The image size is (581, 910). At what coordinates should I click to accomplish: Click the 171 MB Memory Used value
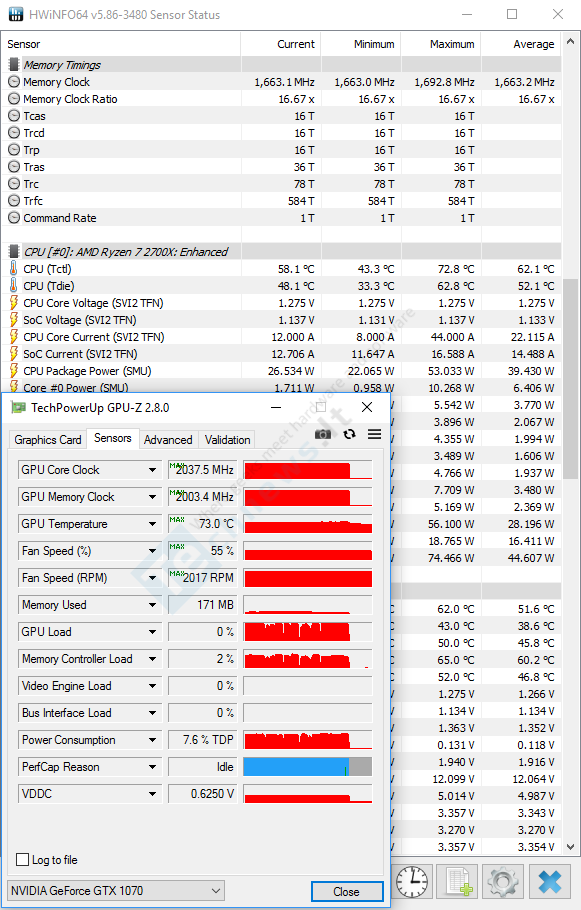pyautogui.click(x=202, y=605)
